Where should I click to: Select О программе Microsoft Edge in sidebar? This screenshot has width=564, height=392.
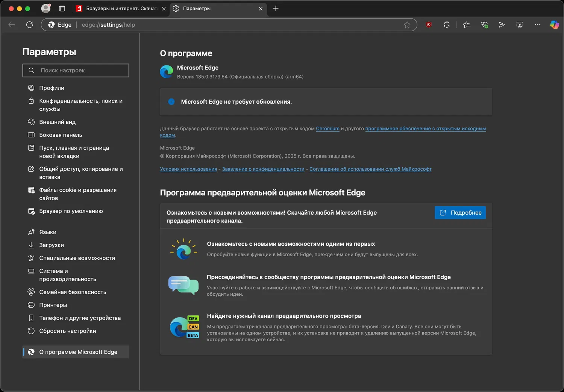[x=76, y=352]
